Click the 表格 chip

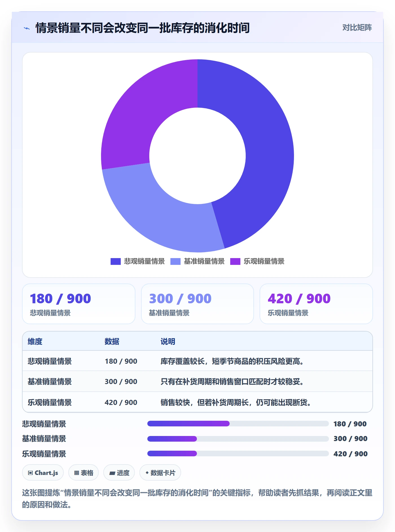[84, 473]
